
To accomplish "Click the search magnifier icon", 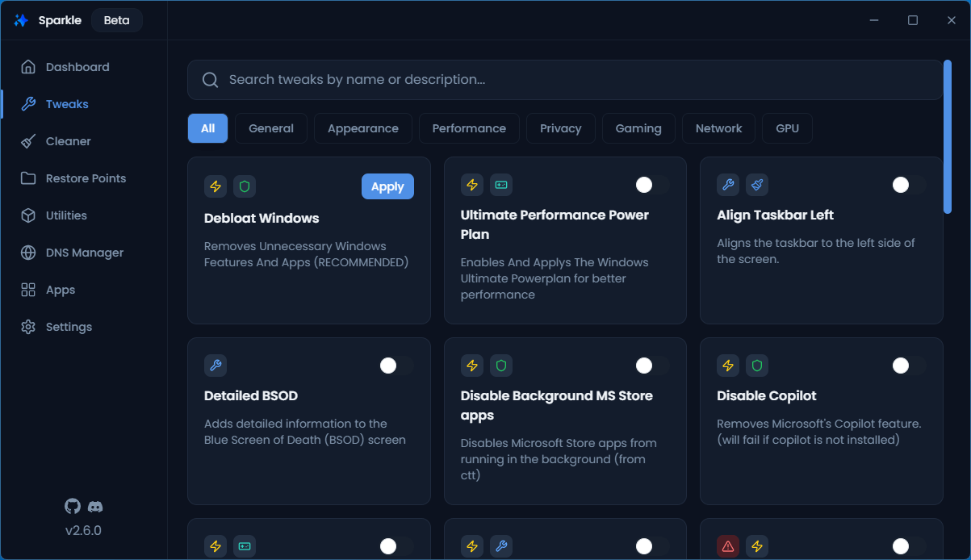I will [211, 80].
